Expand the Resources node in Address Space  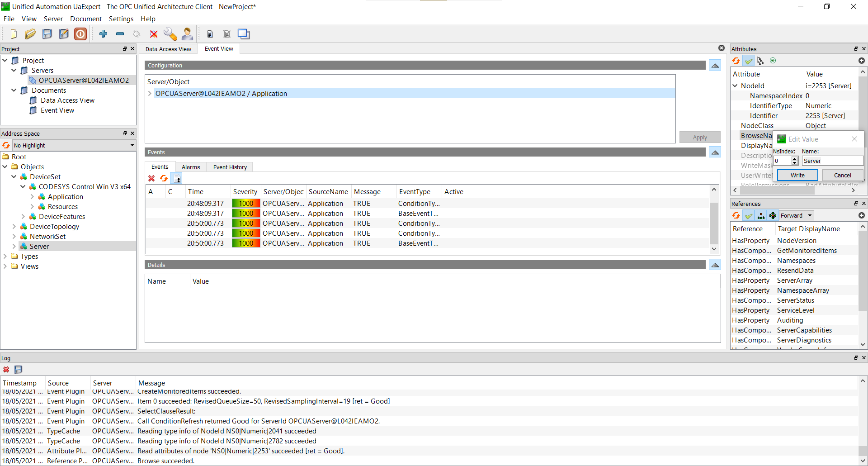tap(32, 207)
